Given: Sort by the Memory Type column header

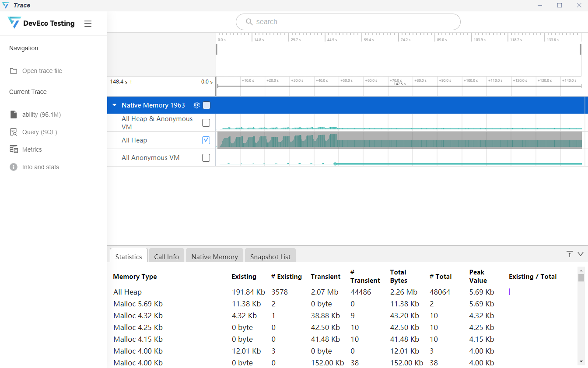Looking at the screenshot, I should point(135,277).
